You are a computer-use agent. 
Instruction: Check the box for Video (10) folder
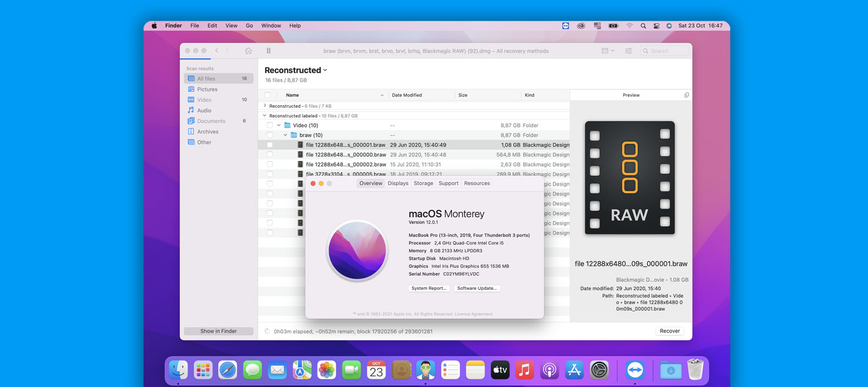click(x=270, y=125)
